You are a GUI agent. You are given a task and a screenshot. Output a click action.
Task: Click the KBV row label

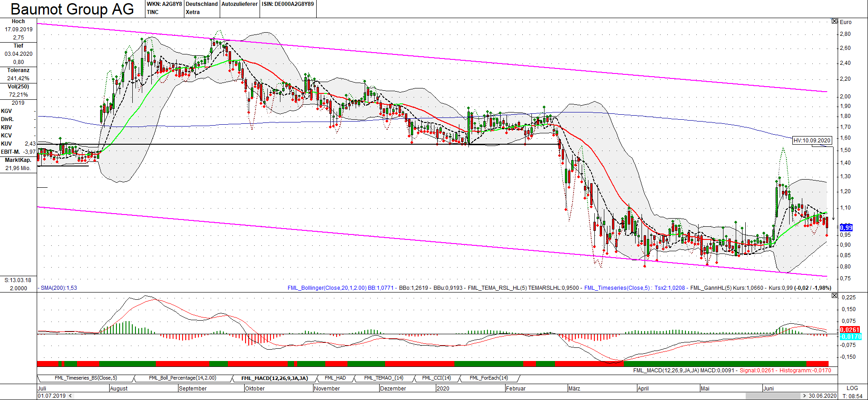tap(6, 127)
